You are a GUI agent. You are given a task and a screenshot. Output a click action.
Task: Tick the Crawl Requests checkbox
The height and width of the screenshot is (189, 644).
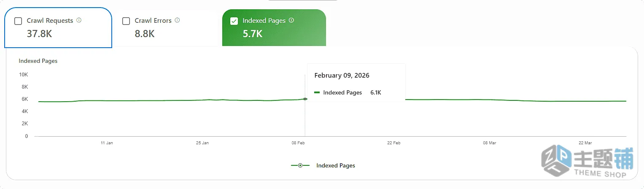18,21
